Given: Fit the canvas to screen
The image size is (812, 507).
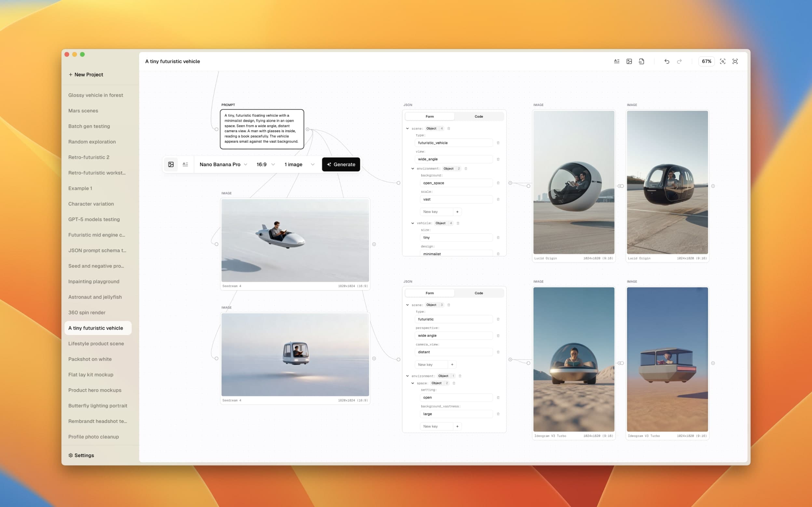Looking at the screenshot, I should point(735,61).
